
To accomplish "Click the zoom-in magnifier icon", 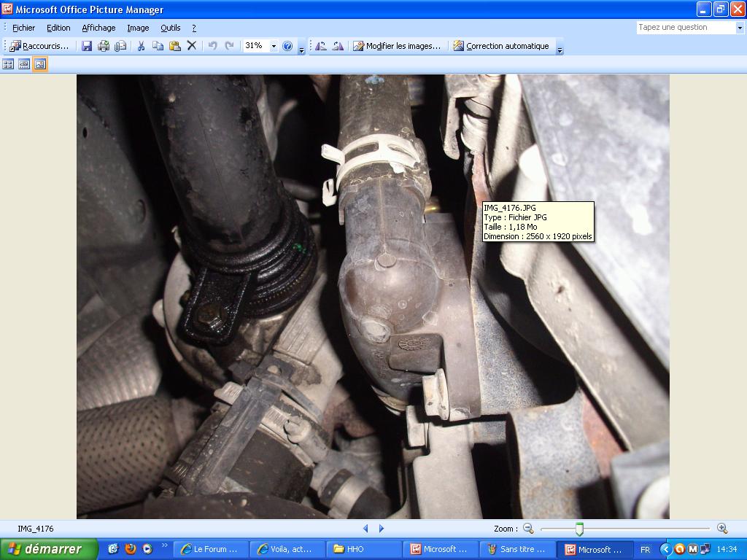I will 722,529.
